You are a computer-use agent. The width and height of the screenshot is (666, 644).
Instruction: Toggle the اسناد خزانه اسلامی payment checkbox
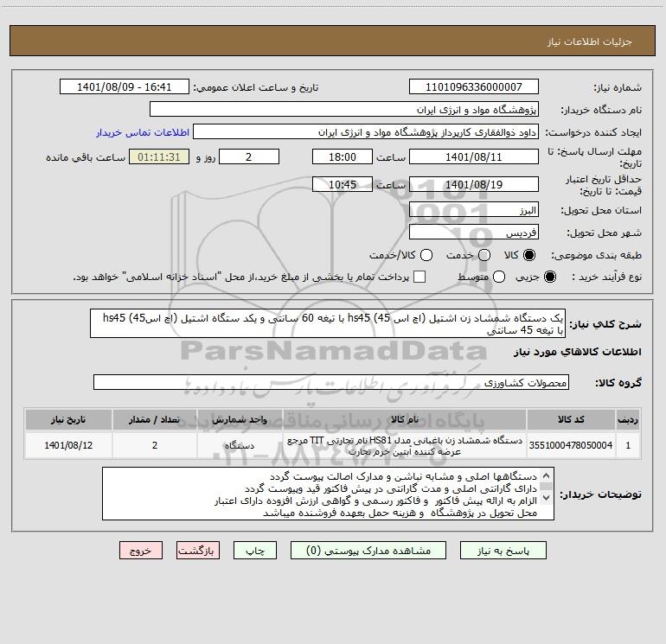tap(419, 277)
